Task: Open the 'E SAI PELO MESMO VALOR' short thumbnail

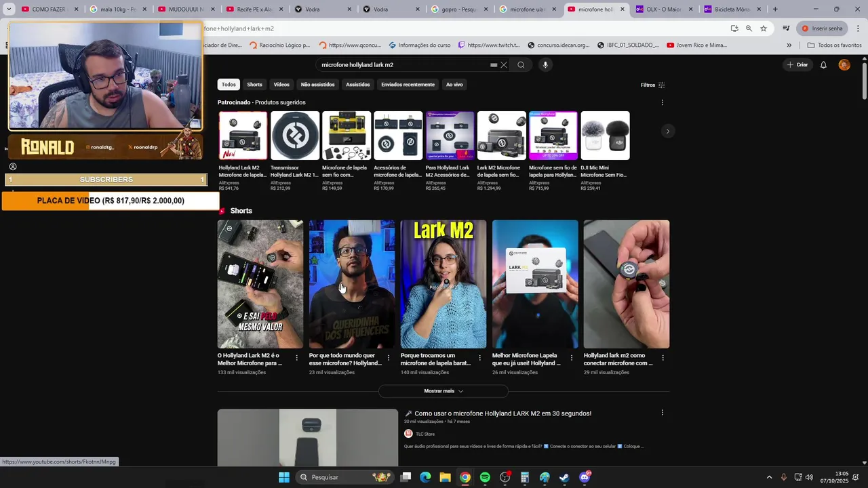Action: [260, 284]
